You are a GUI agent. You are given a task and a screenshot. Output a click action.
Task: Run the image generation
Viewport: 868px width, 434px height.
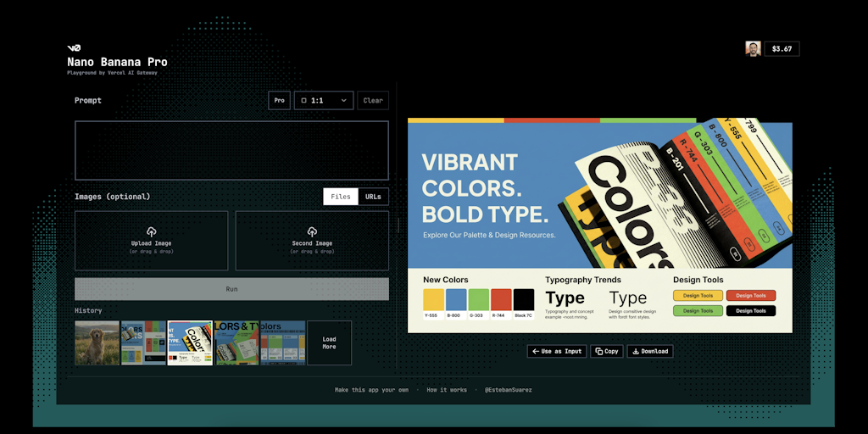click(232, 289)
